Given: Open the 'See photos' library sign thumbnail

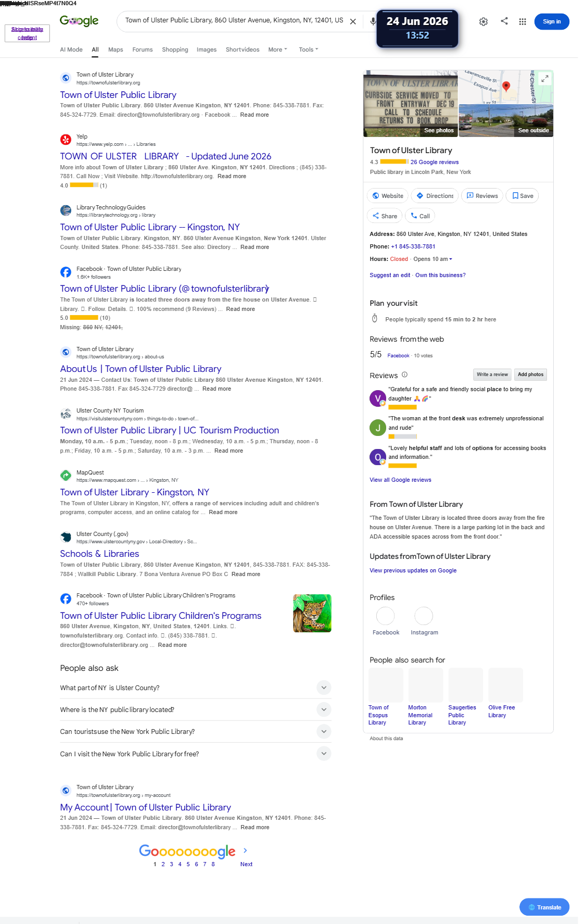Looking at the screenshot, I should (411, 104).
